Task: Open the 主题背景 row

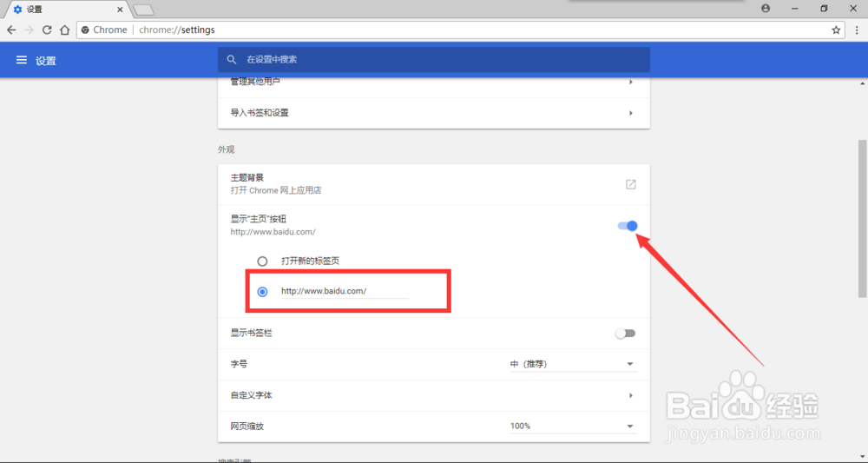Action: (x=434, y=184)
